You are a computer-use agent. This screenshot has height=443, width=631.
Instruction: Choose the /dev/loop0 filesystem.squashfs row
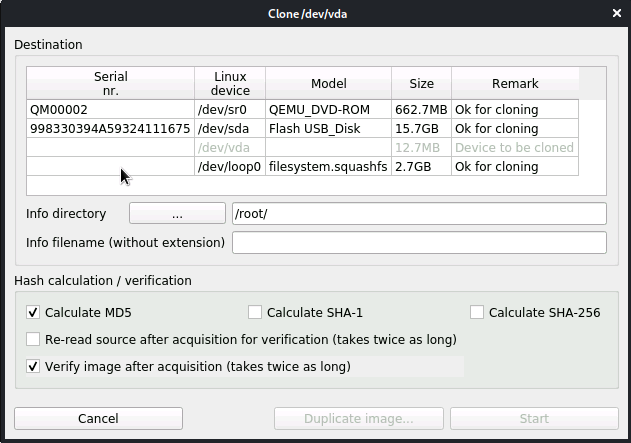click(300, 166)
